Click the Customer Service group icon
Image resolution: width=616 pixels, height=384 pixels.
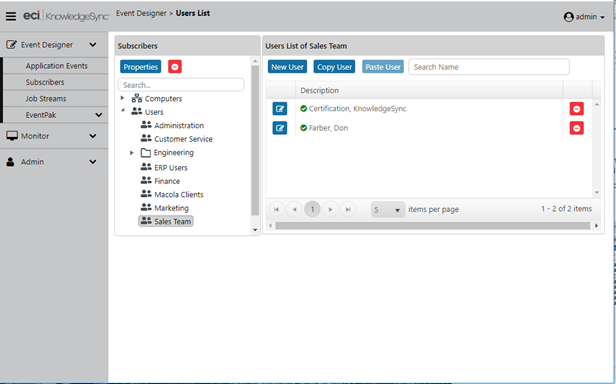point(146,138)
